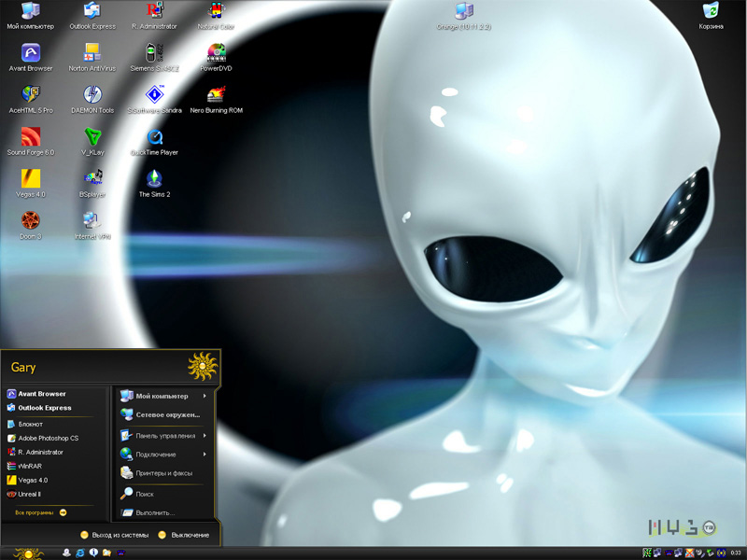This screenshot has width=747, height=560.
Task: Open the Avant Browser desktop icon
Action: pos(31,53)
